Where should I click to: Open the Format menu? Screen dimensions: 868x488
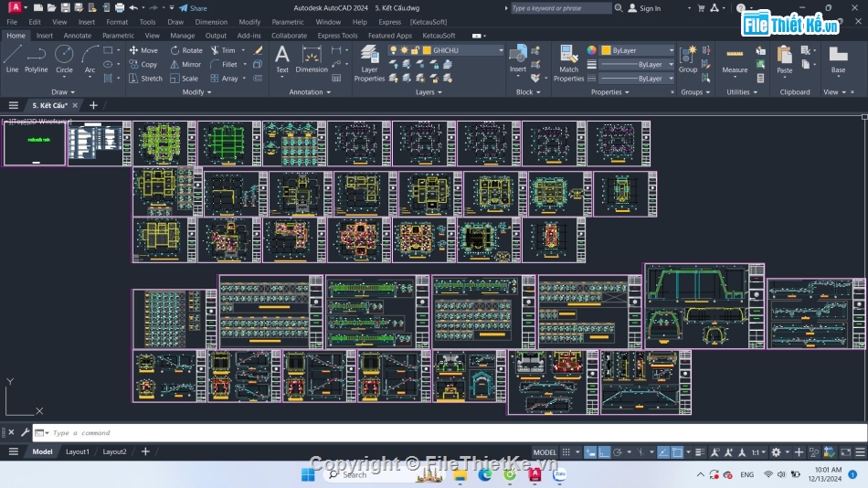117,22
